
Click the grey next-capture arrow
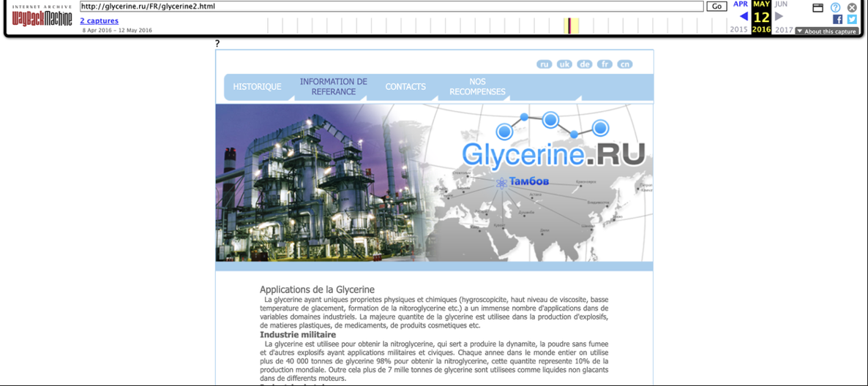click(x=779, y=16)
